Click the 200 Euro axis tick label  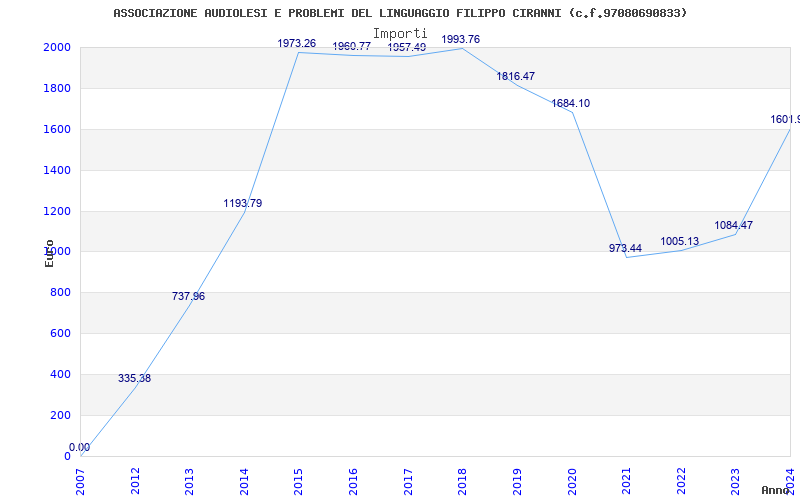(60, 415)
